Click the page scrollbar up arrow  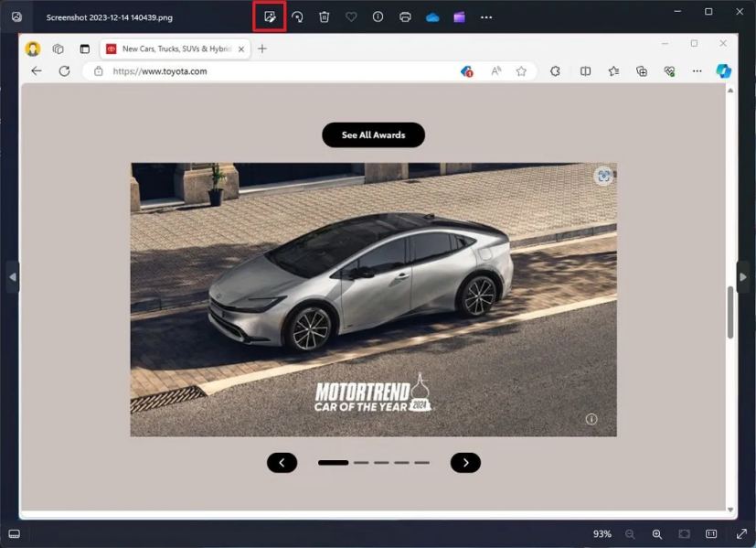click(x=730, y=91)
